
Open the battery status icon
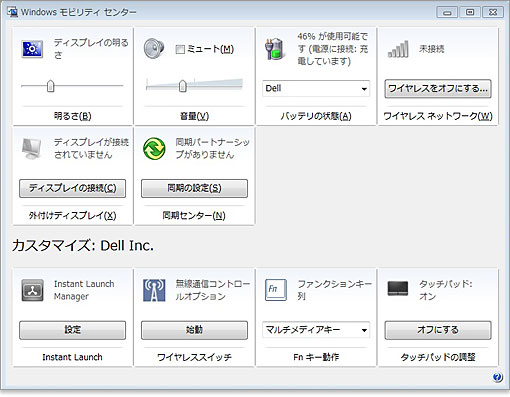(275, 49)
